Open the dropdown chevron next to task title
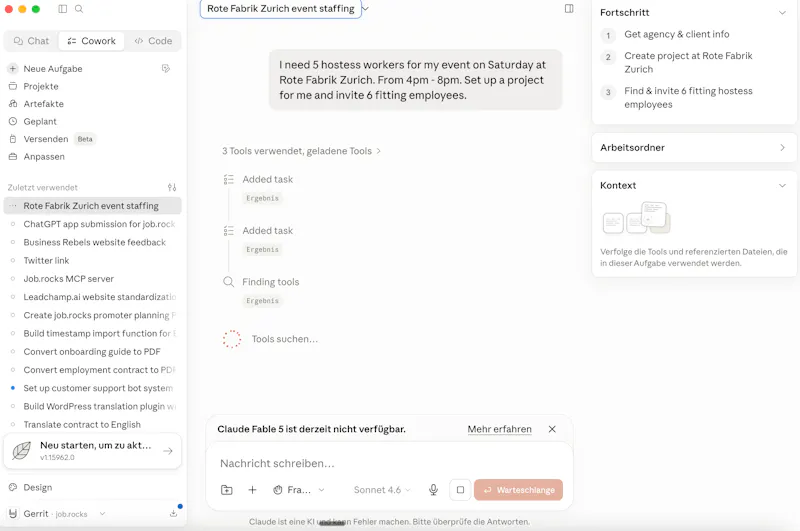 tap(366, 9)
